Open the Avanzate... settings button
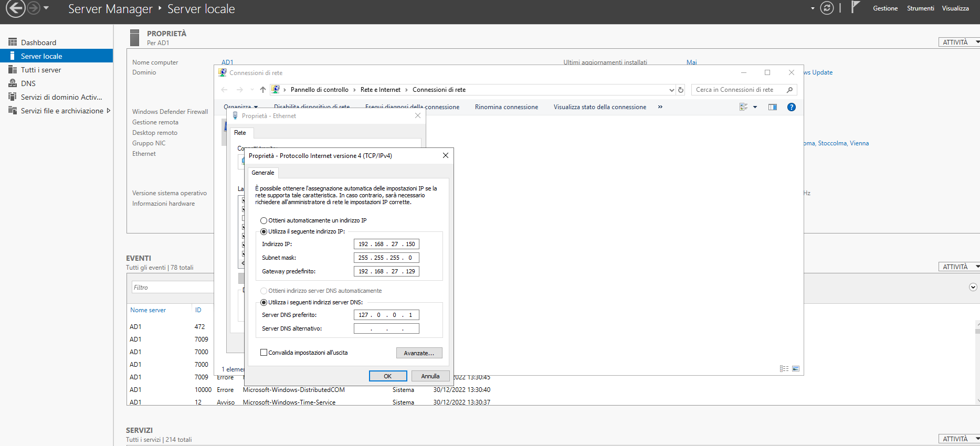 [x=419, y=353]
